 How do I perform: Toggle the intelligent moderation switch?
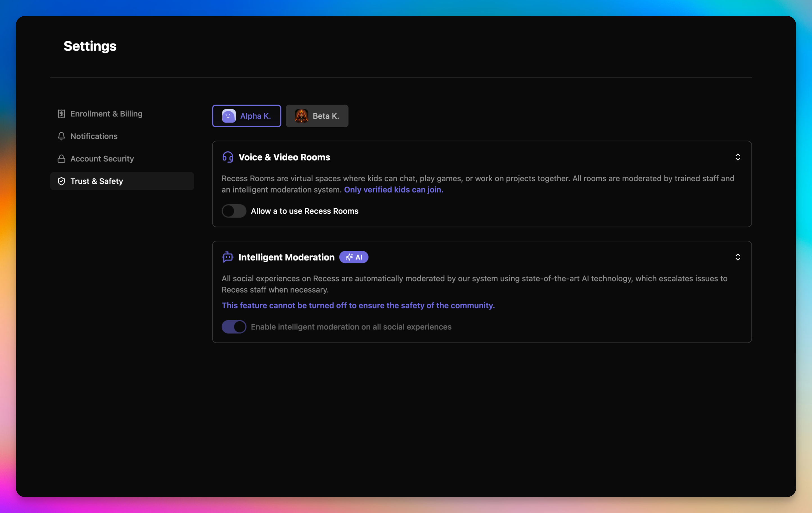click(234, 327)
